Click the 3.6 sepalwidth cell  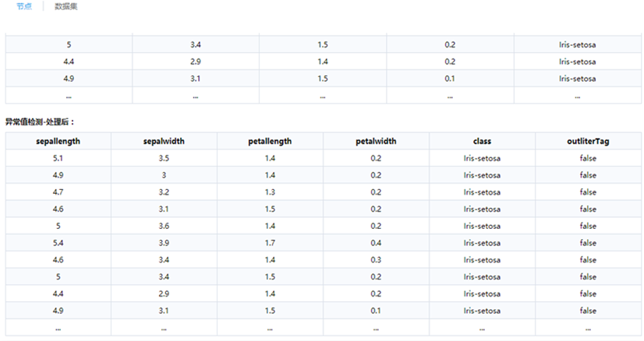click(164, 226)
